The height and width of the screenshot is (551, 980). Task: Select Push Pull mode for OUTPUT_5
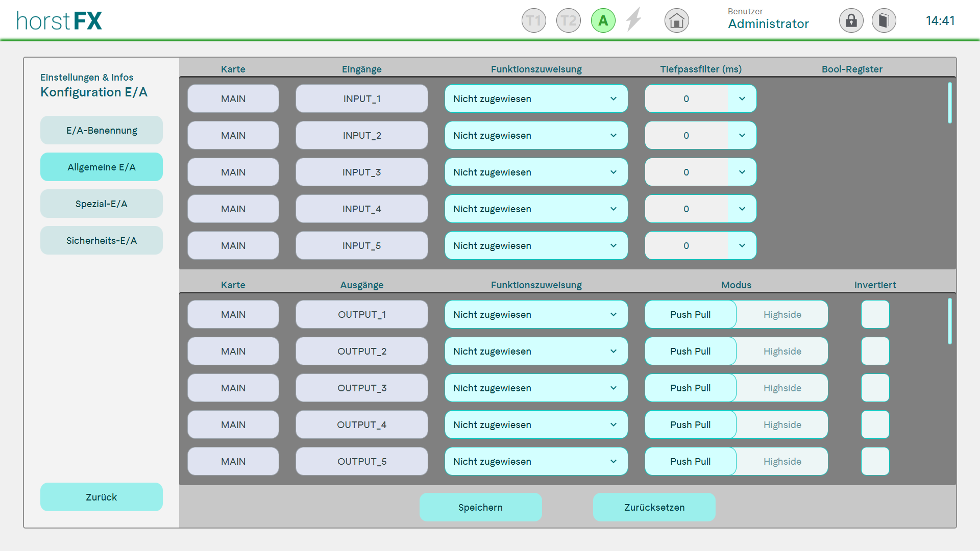pyautogui.click(x=690, y=461)
